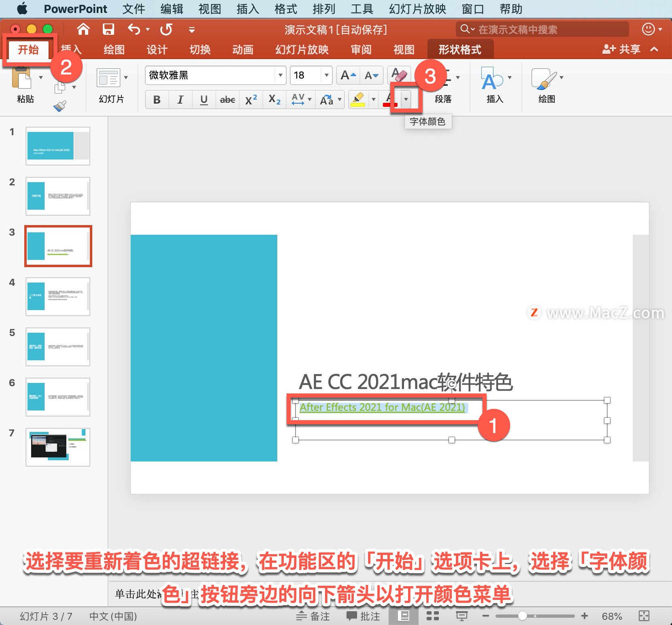Expand the New Slide dropdown arrow

pyautogui.click(x=126, y=77)
